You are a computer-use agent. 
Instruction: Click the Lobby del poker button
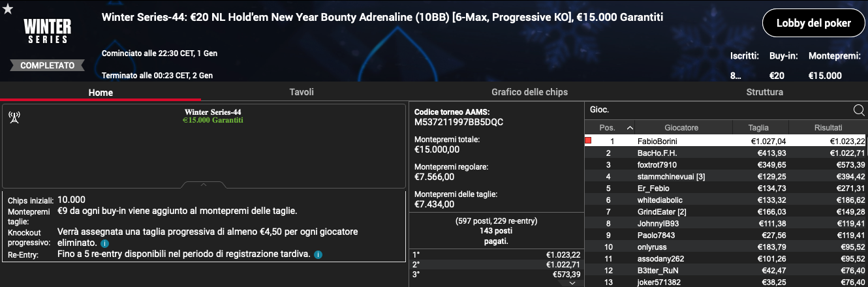coord(813,23)
